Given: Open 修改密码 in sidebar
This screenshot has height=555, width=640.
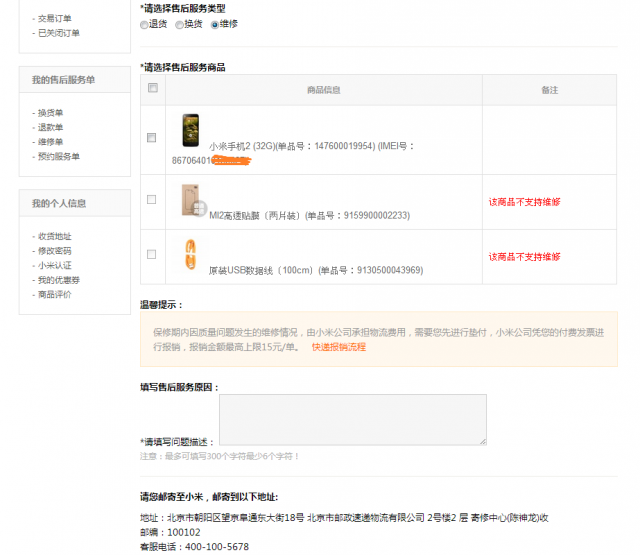Looking at the screenshot, I should pos(55,251).
